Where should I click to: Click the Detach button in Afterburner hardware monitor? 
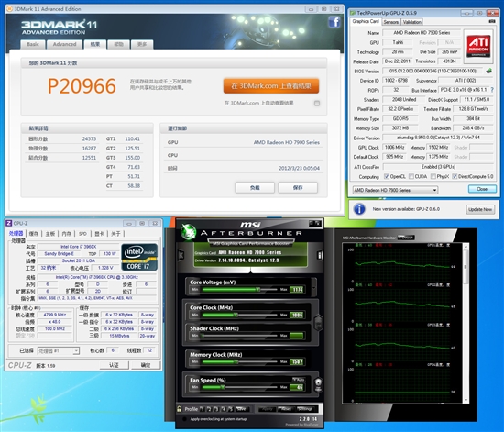coord(406,238)
